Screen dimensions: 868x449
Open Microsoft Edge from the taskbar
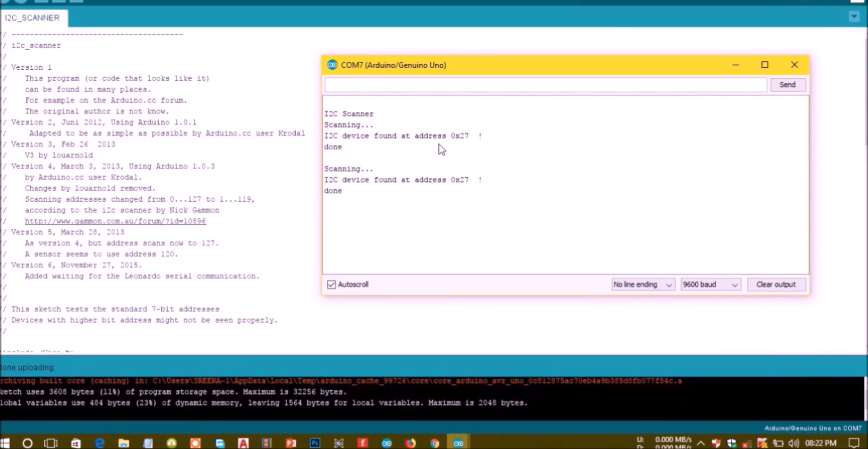(99, 443)
